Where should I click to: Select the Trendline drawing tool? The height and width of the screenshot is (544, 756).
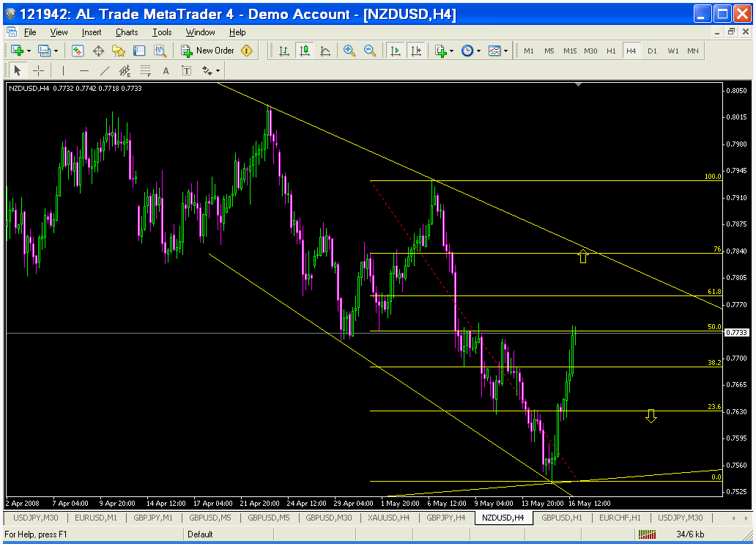click(105, 71)
